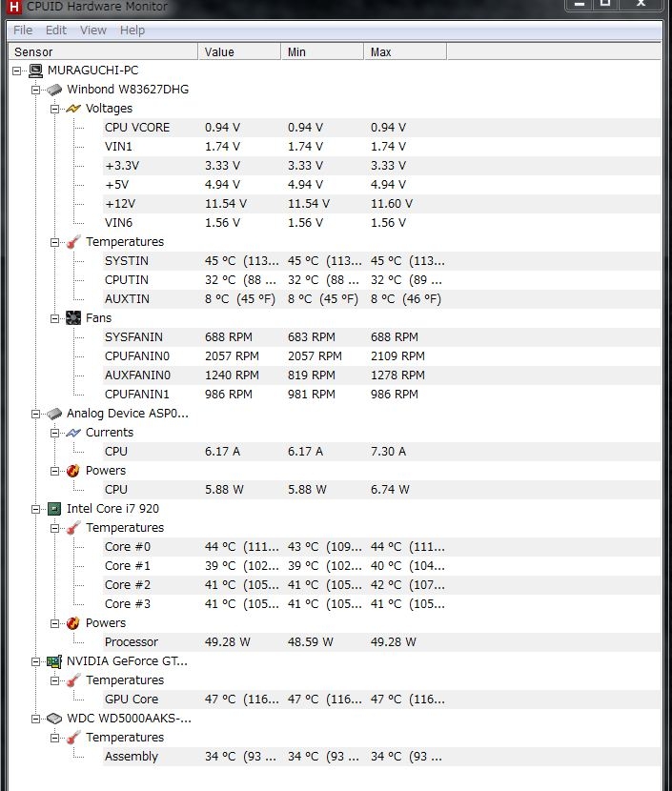Click the WDC WD5000AAKS hard drive icon

pos(54,719)
